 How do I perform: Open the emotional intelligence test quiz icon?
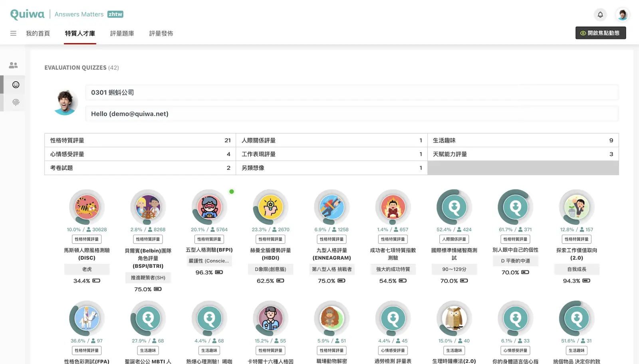click(454, 207)
